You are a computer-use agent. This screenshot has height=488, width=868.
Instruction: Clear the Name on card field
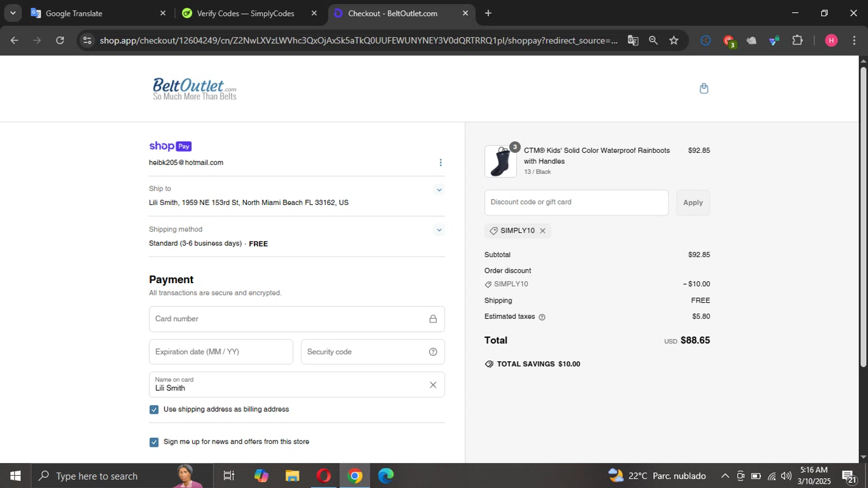(x=433, y=385)
